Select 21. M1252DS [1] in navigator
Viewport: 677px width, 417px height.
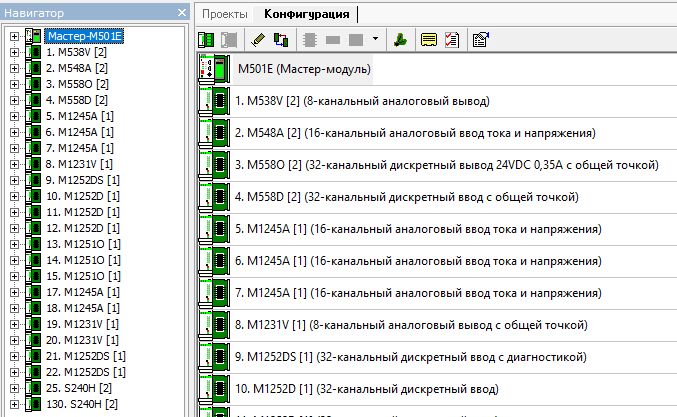[86, 356]
